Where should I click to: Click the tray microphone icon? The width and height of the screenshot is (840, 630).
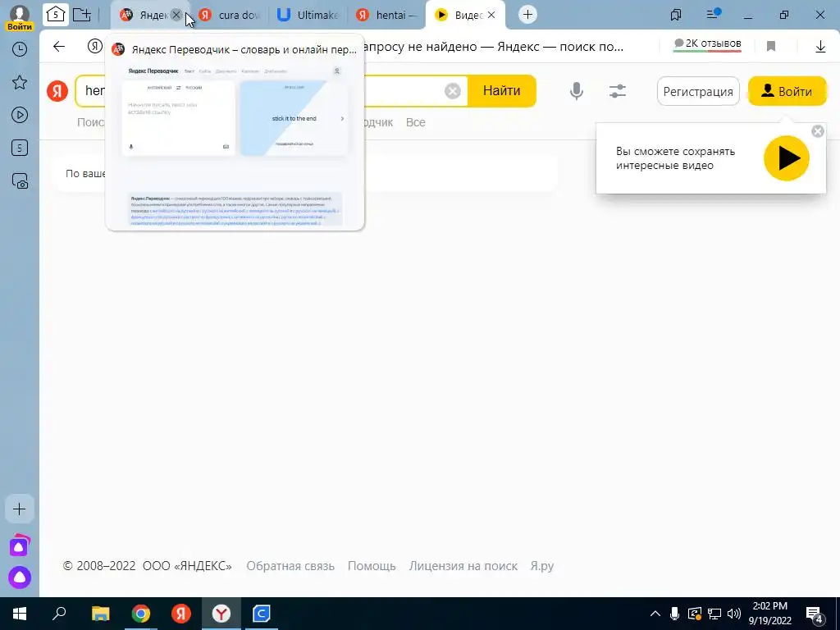(675, 614)
